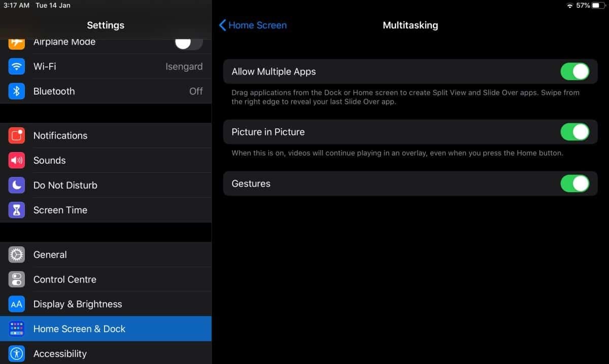This screenshot has width=609, height=364.
Task: Toggle off Allow Multiple Apps
Action: click(574, 71)
